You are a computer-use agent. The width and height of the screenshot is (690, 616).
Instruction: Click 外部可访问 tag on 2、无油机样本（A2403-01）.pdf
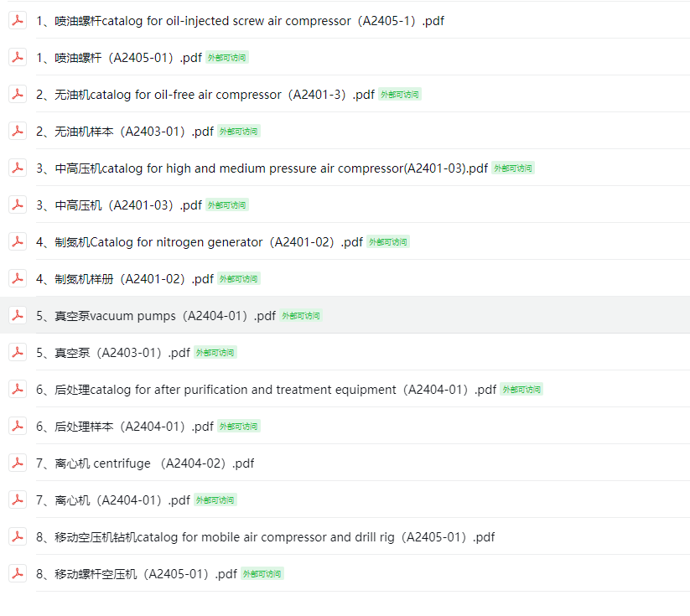(x=239, y=132)
